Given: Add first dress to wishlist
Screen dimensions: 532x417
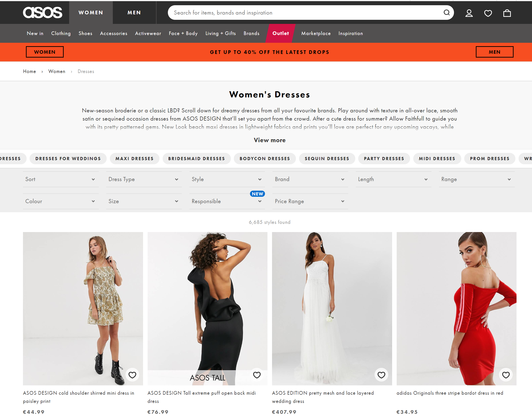Looking at the screenshot, I should tap(133, 375).
